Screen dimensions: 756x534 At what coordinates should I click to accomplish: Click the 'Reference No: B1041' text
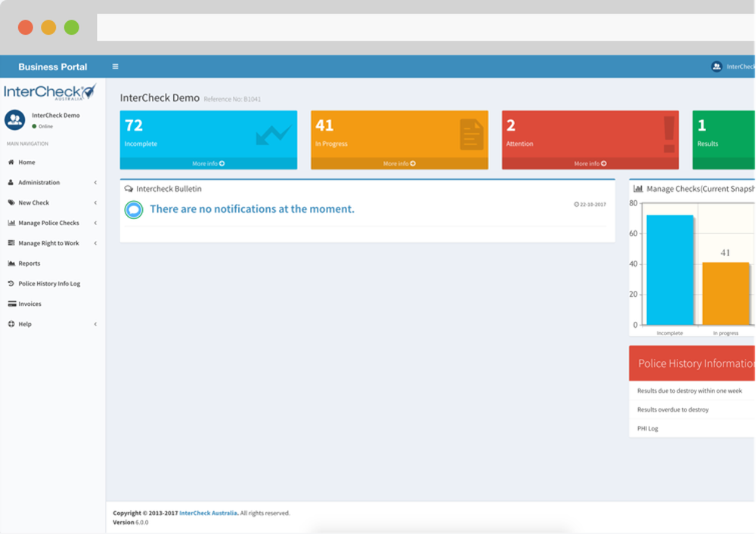[x=232, y=99]
